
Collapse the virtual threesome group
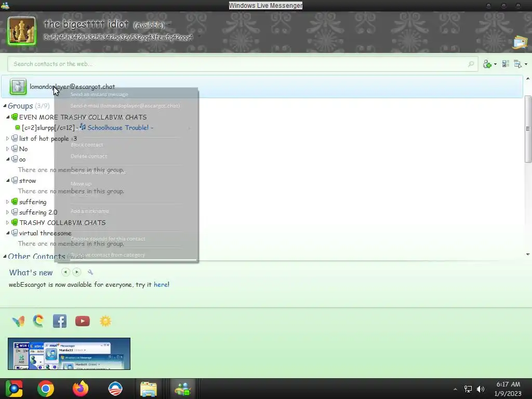pos(7,233)
